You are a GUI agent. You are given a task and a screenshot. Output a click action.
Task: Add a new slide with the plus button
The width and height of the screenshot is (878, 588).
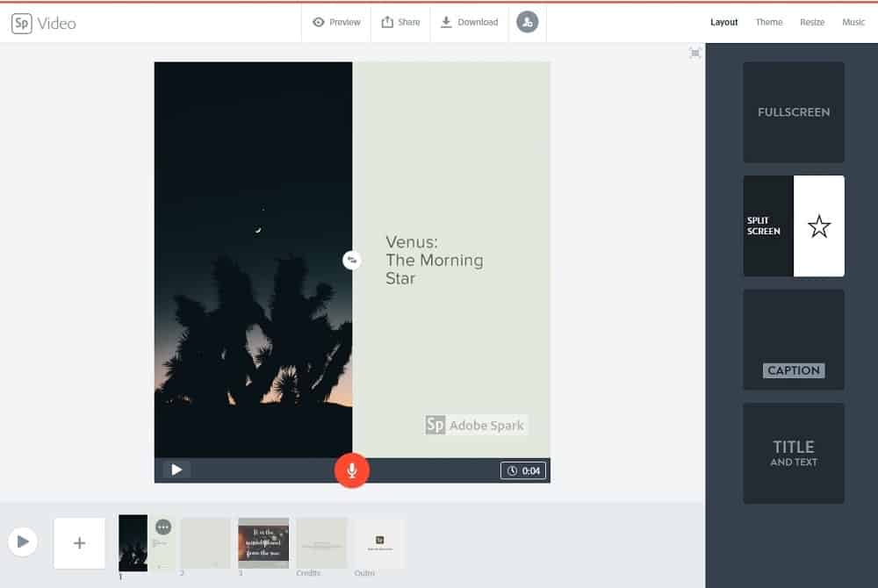[79, 542]
